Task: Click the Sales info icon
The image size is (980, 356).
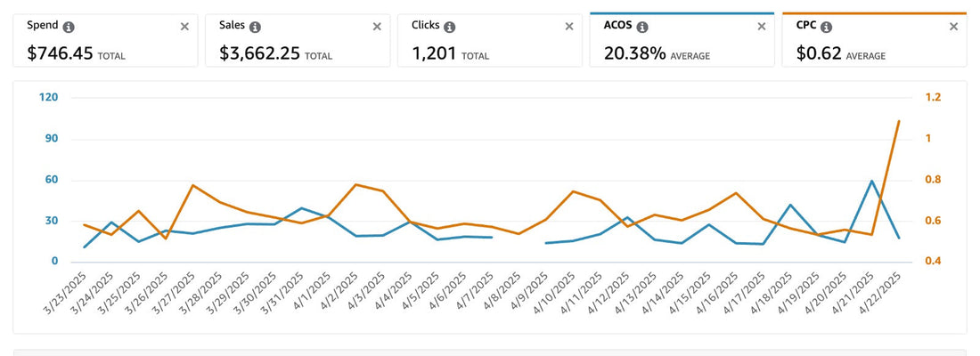Action: click(256, 27)
